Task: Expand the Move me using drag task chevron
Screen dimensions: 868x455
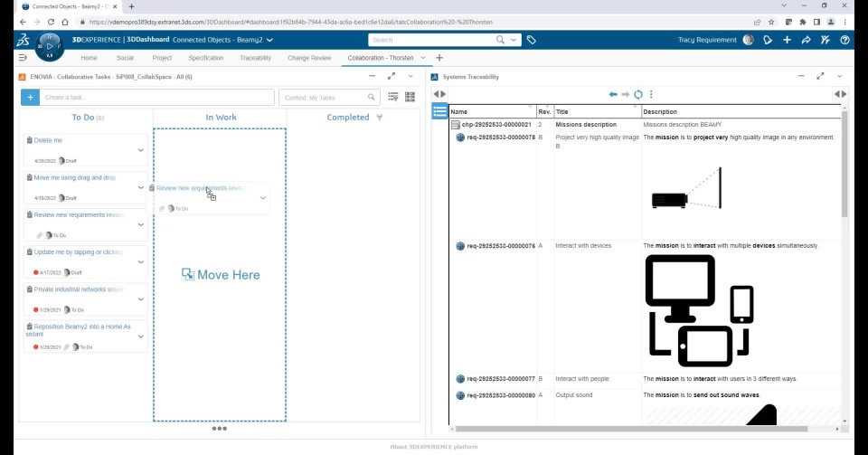Action: coord(141,187)
